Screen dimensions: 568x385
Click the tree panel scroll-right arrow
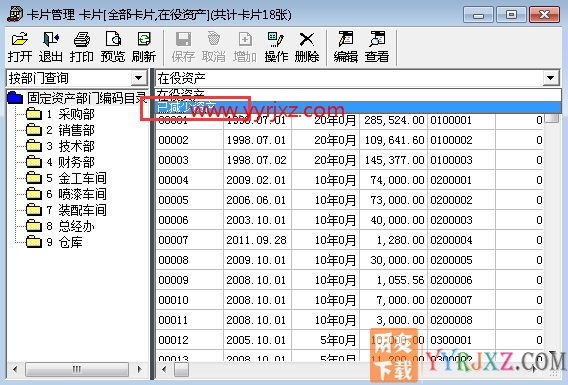click(139, 369)
